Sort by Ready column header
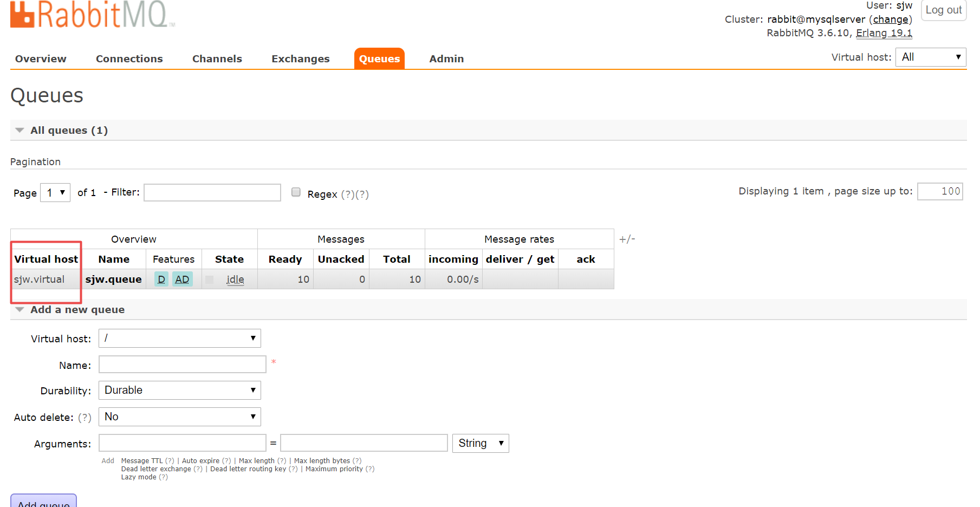This screenshot has height=507, width=980. pos(285,259)
